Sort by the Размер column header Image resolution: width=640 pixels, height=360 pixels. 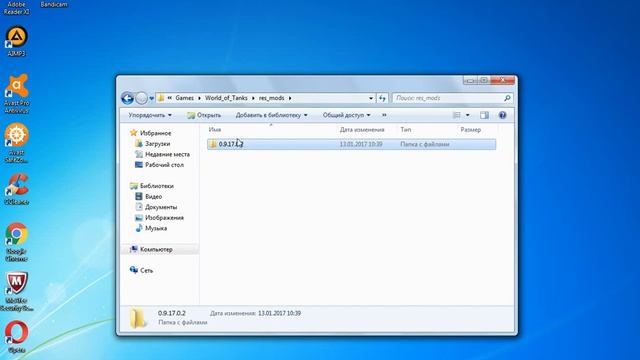(x=471, y=129)
